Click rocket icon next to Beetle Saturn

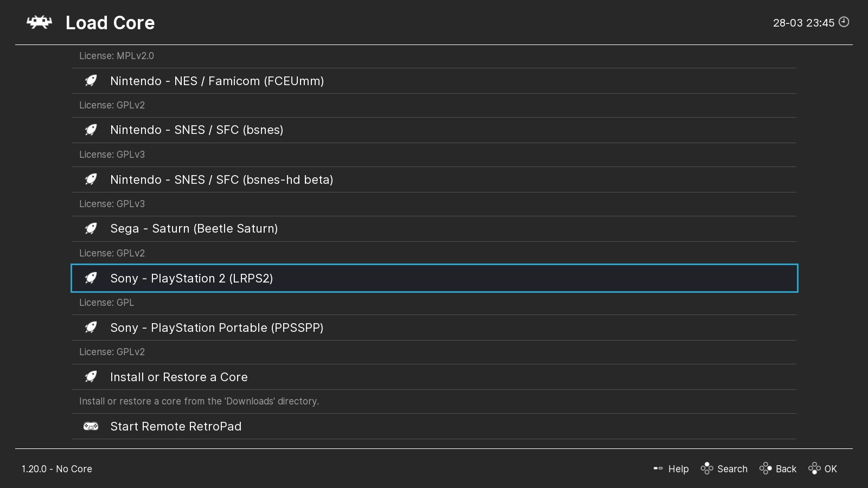click(x=91, y=229)
